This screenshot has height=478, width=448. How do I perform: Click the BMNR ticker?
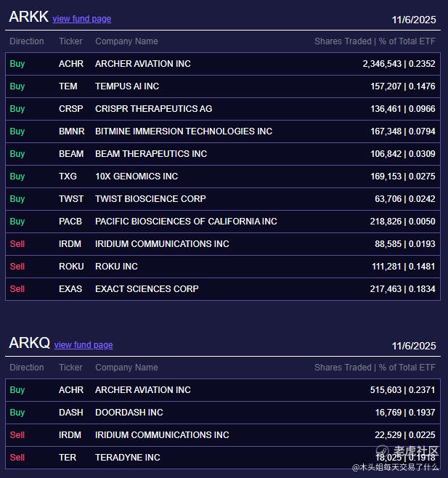click(72, 131)
